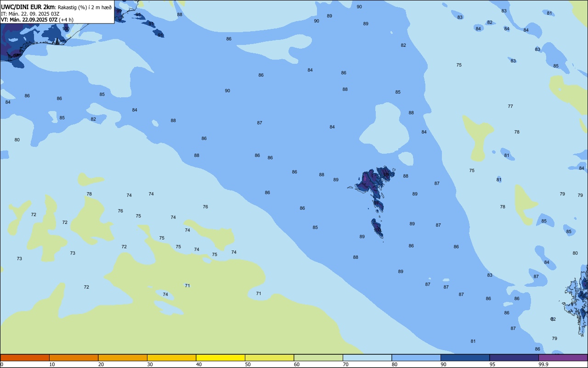Click the 'VT: Mán. 22.09.2025 07Z' valid time
Viewport: 588px width, 368px height.
[29, 20]
